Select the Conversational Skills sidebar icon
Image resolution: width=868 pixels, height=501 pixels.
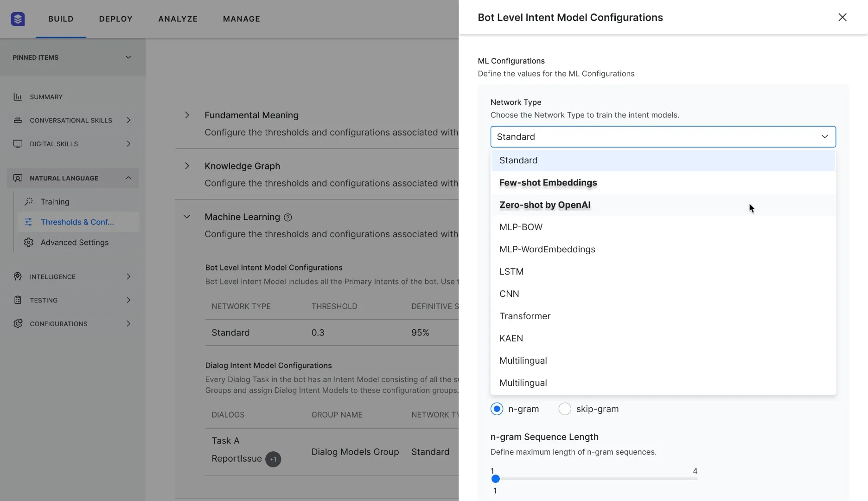tap(18, 120)
